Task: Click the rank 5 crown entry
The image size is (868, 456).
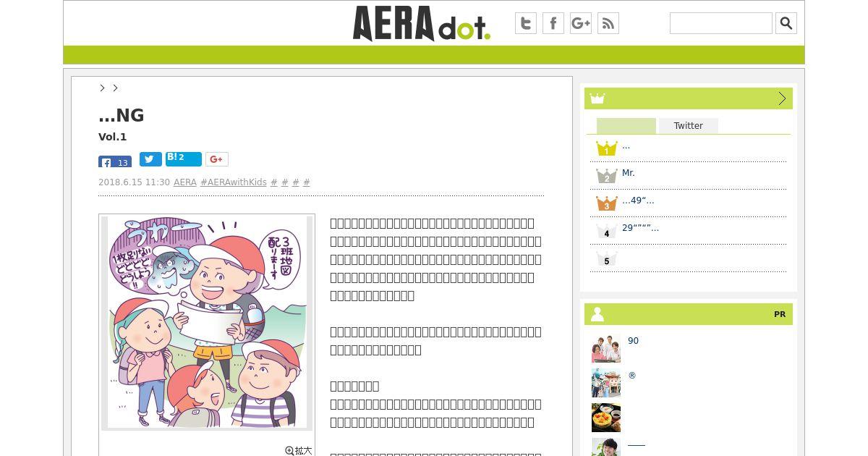Action: (606, 258)
